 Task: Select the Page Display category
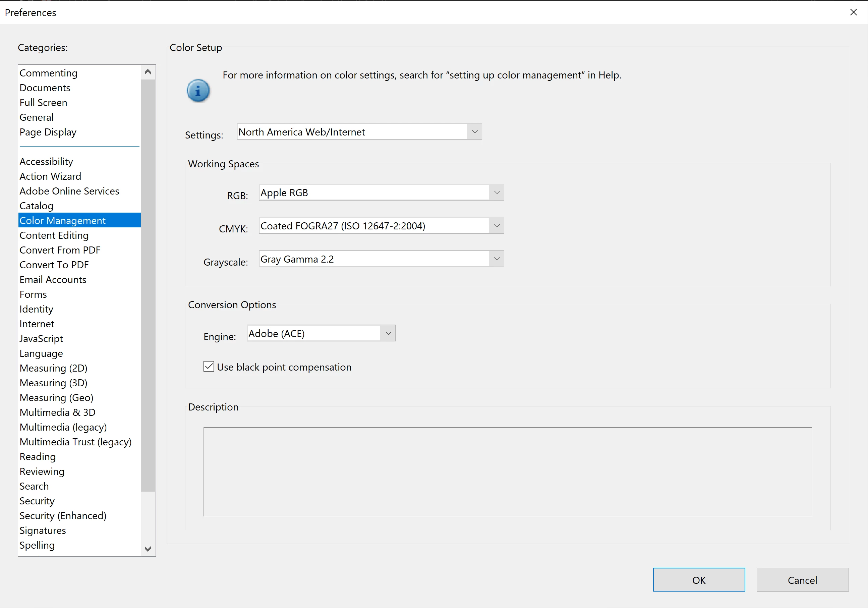[48, 132]
